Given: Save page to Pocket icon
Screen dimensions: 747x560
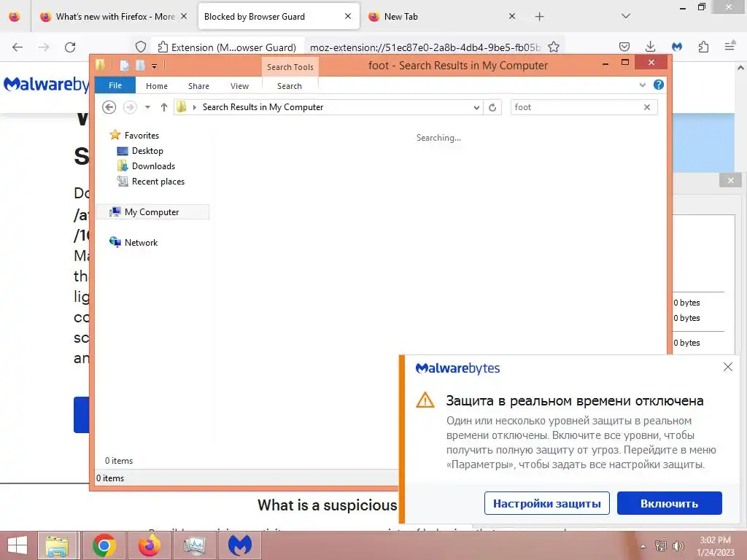Looking at the screenshot, I should (624, 47).
